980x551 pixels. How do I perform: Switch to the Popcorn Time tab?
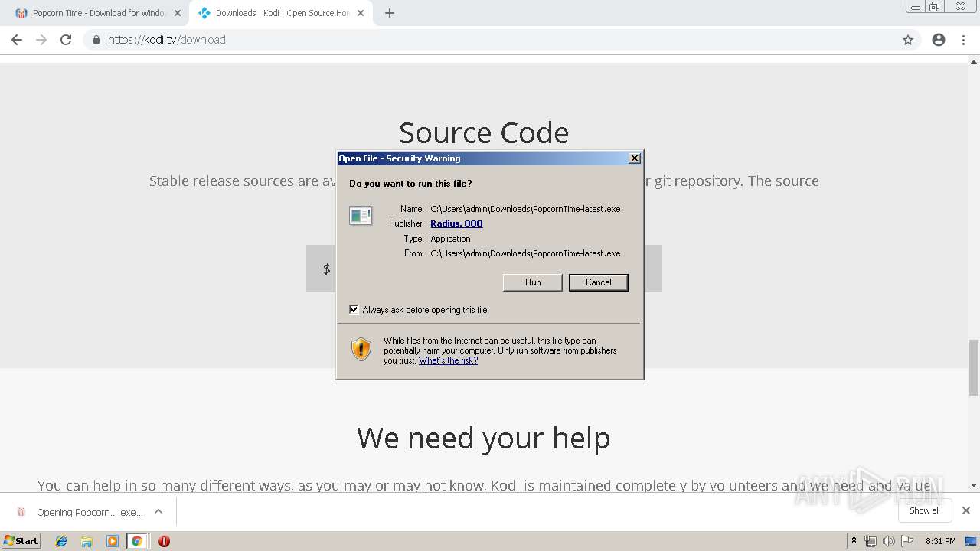97,13
